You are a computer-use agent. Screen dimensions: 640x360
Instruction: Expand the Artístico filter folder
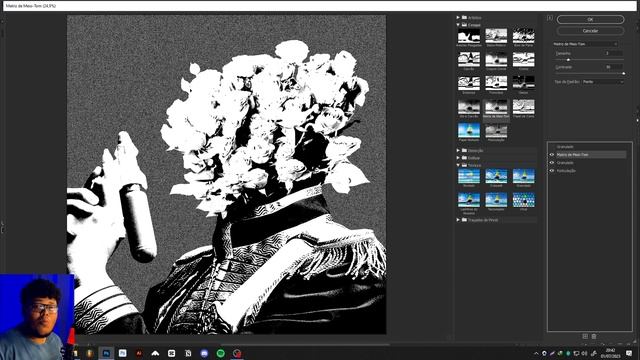coord(458,18)
